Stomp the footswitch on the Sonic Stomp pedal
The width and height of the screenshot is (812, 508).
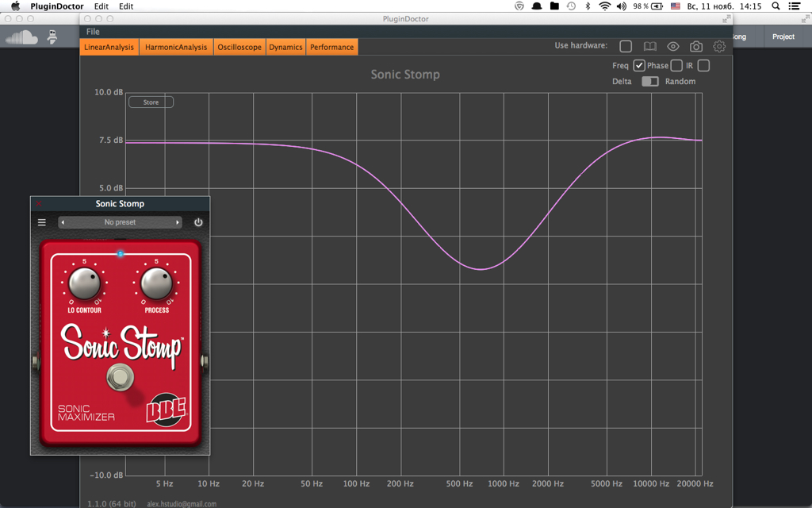(x=121, y=377)
